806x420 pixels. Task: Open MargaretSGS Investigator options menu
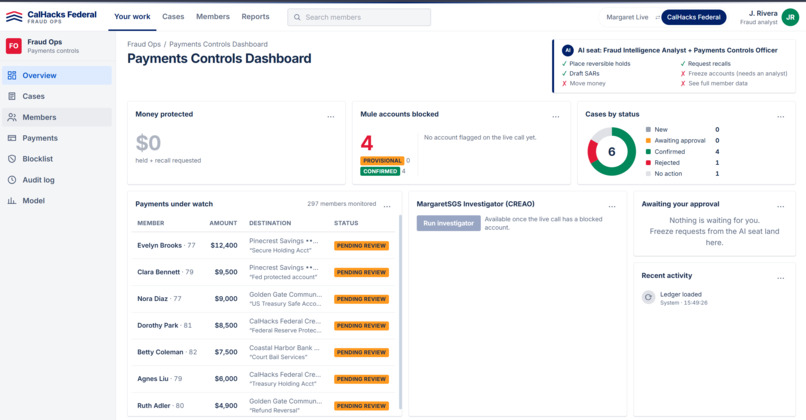point(612,207)
